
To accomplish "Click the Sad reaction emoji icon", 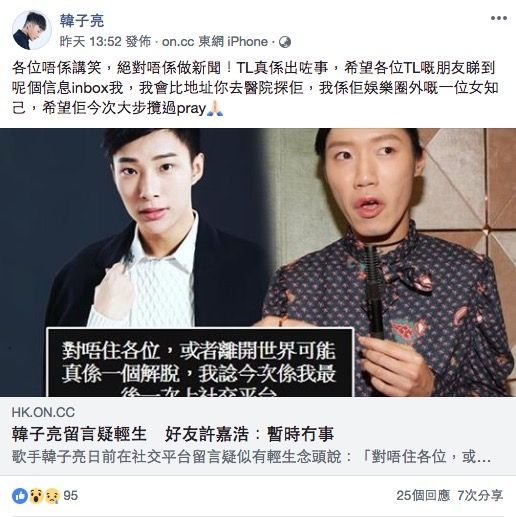I will click(52, 496).
